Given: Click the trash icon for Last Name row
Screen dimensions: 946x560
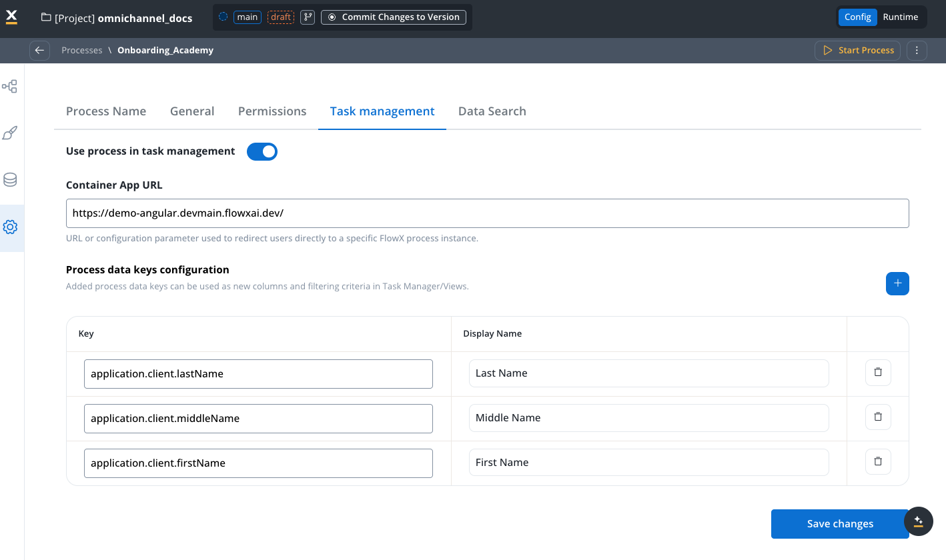Looking at the screenshot, I should pos(877,372).
